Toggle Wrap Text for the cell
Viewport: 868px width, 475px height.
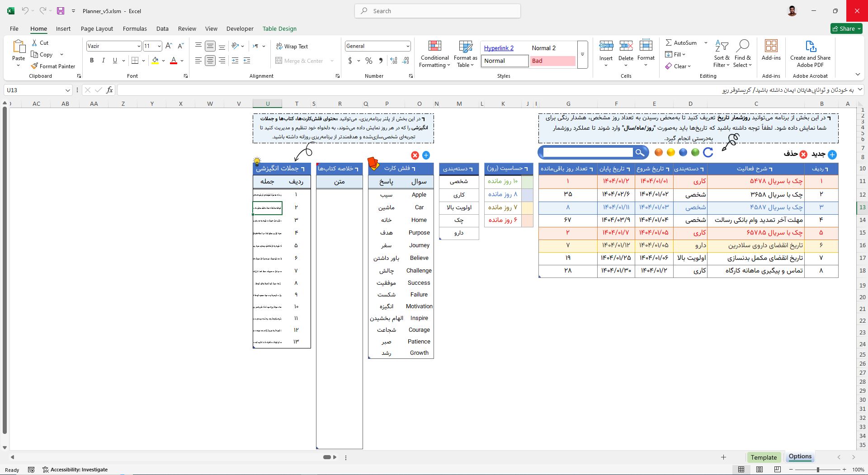tap(292, 46)
